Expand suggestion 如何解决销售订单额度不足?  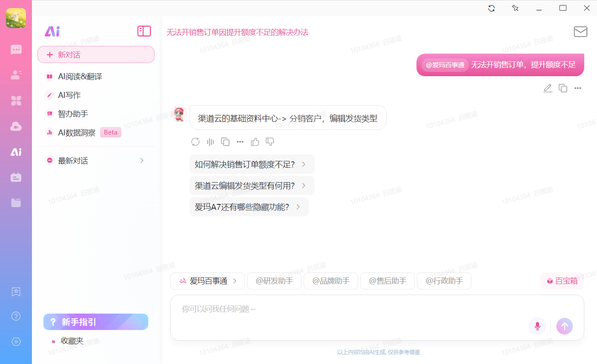[x=252, y=164]
